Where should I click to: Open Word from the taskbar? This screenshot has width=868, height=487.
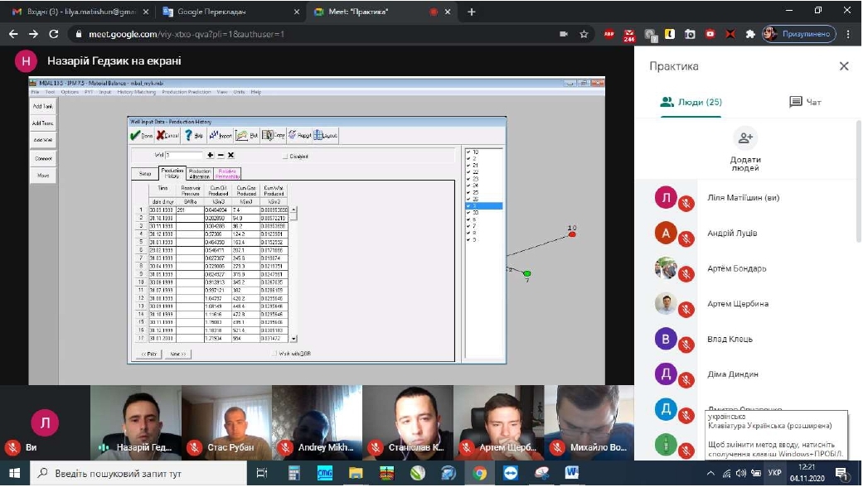(571, 474)
